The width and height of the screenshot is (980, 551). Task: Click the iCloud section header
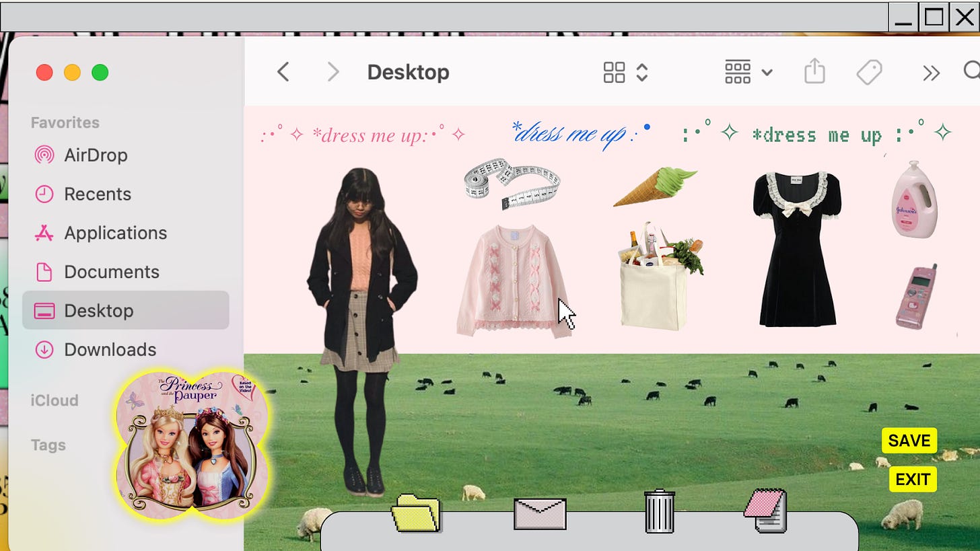pos(54,400)
